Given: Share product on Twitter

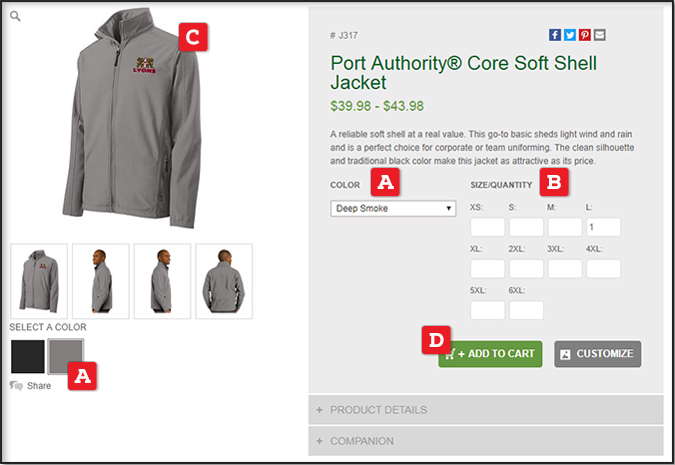Looking at the screenshot, I should (570, 35).
